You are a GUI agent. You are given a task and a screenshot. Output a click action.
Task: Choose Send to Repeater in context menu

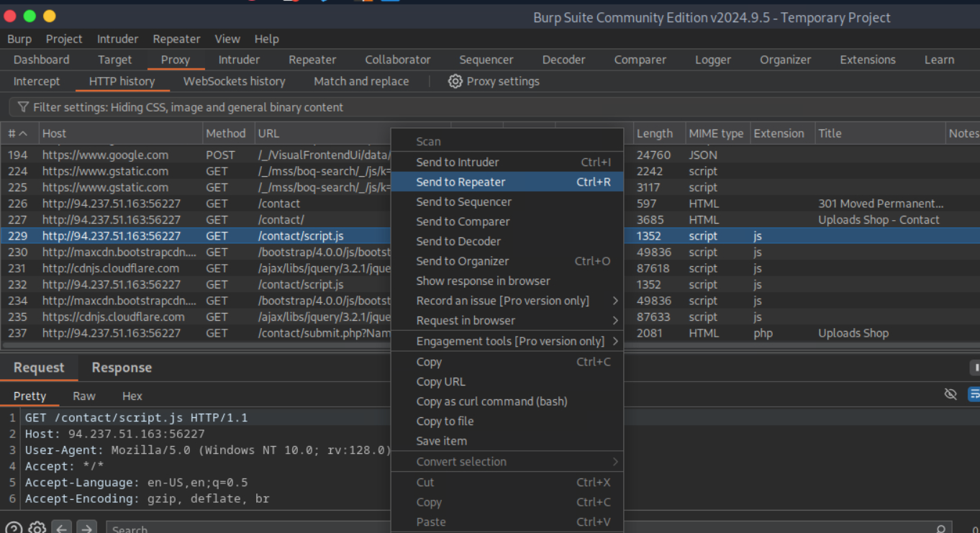[460, 182]
